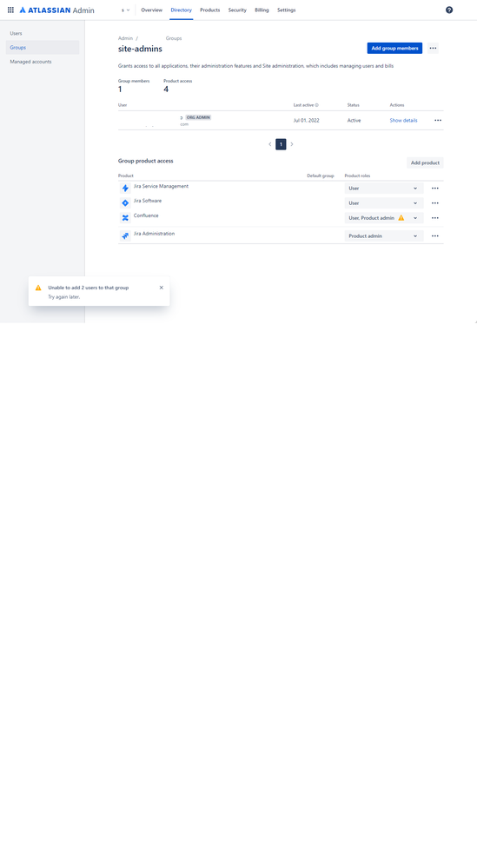The width and height of the screenshot is (477, 868).
Task: Click the Atlassian Admin logo
Action: pos(57,10)
